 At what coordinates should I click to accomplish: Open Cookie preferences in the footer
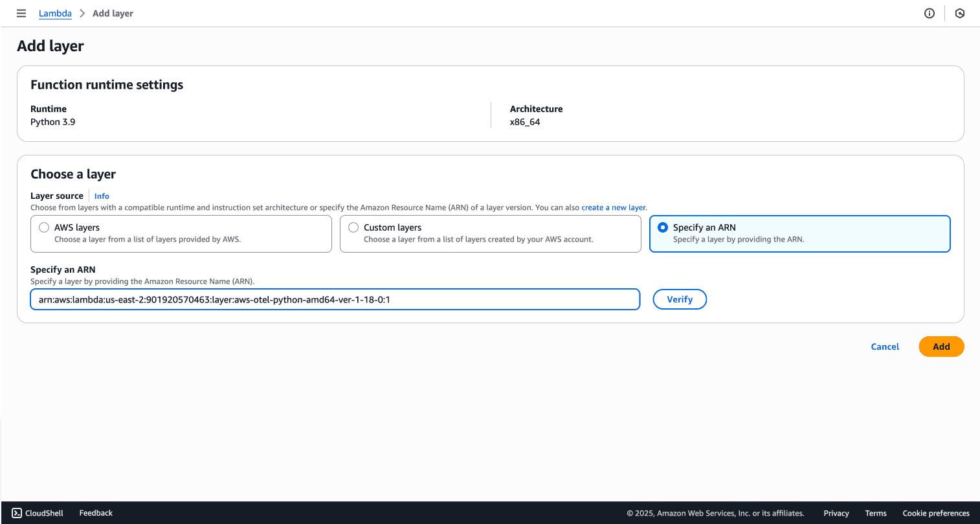point(935,512)
